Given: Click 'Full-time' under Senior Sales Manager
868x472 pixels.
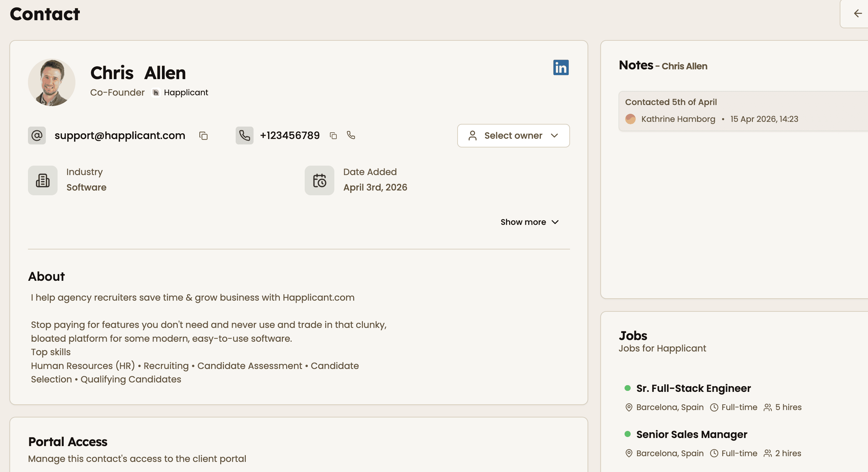Looking at the screenshot, I should [x=739, y=453].
